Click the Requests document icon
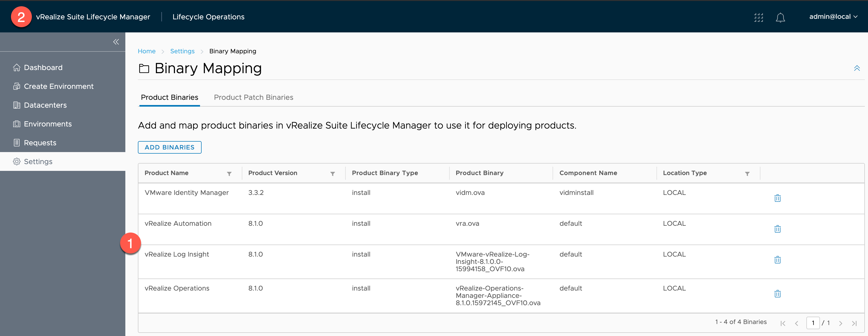Viewport: 868px width, 336px height. point(16,143)
